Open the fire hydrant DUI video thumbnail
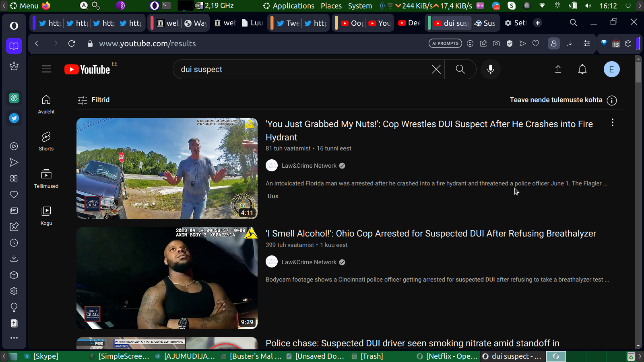 point(167,169)
